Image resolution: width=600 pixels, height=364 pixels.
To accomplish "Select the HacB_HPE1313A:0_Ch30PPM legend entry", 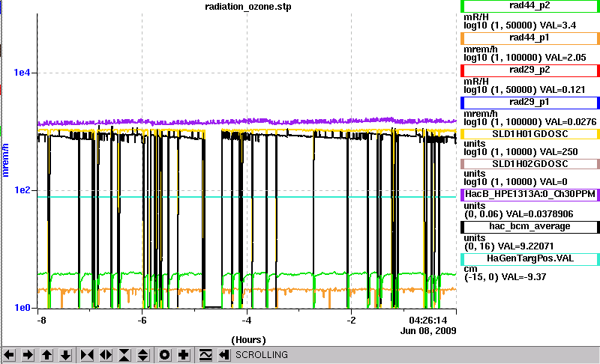I will pyautogui.click(x=530, y=194).
